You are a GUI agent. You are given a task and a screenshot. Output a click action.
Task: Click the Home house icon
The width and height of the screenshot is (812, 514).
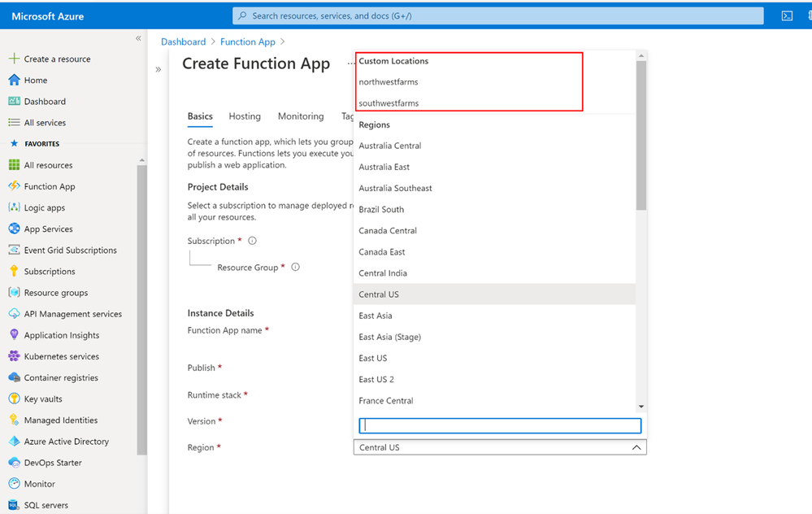(14, 80)
